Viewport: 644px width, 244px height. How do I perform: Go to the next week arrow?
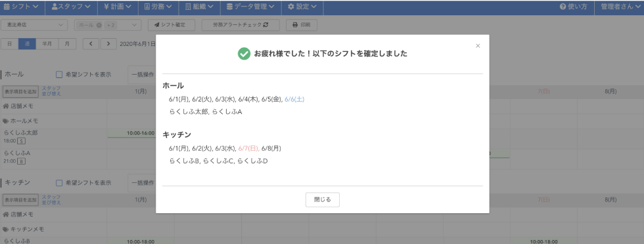(x=108, y=44)
